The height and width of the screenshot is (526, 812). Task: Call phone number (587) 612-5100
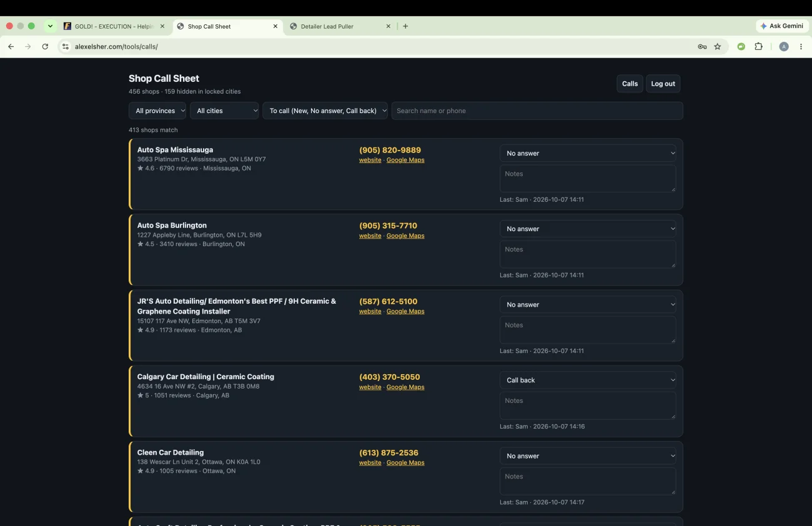(x=389, y=301)
